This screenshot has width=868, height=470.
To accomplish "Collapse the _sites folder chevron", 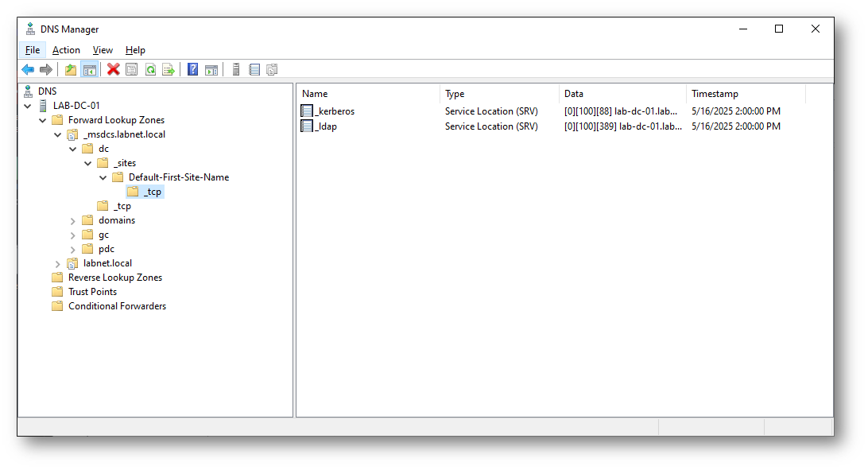I will 88,163.
